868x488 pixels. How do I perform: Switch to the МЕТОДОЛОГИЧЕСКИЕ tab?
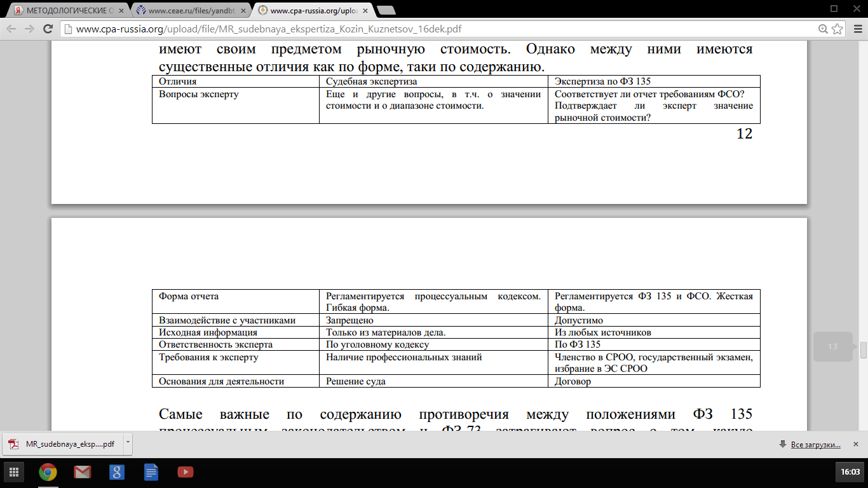pyautogui.click(x=68, y=10)
